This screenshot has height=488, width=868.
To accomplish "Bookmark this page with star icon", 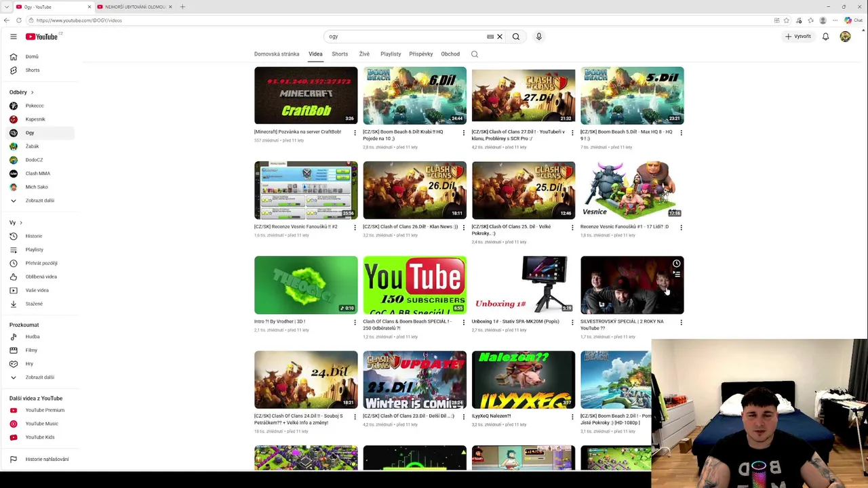I will coord(787,20).
